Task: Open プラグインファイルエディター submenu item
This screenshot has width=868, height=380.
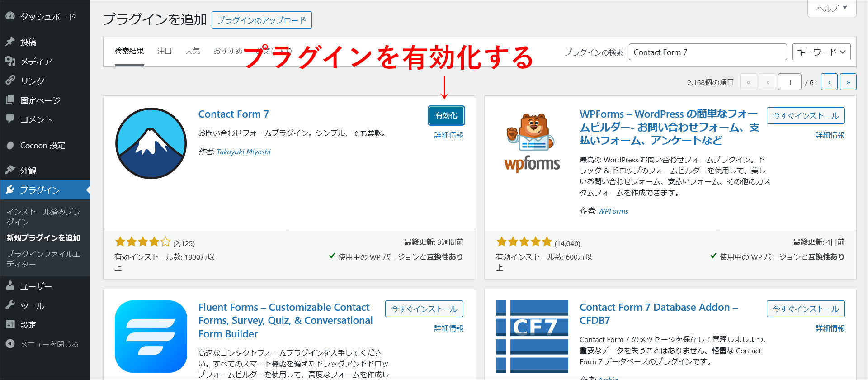Action: click(43, 259)
